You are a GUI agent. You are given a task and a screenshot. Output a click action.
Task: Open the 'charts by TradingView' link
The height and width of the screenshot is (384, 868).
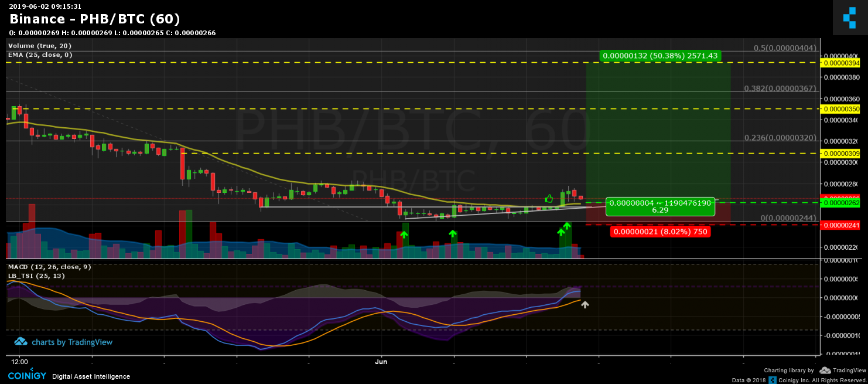click(x=63, y=342)
